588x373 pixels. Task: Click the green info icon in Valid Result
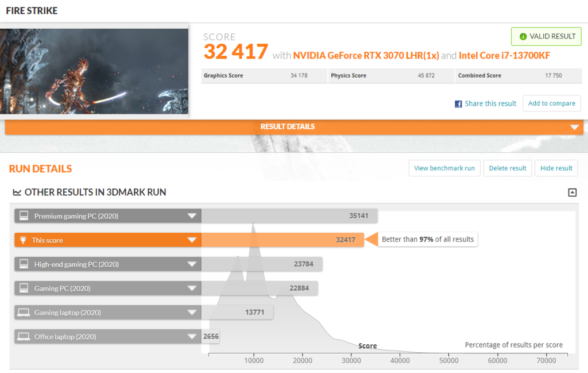point(523,36)
